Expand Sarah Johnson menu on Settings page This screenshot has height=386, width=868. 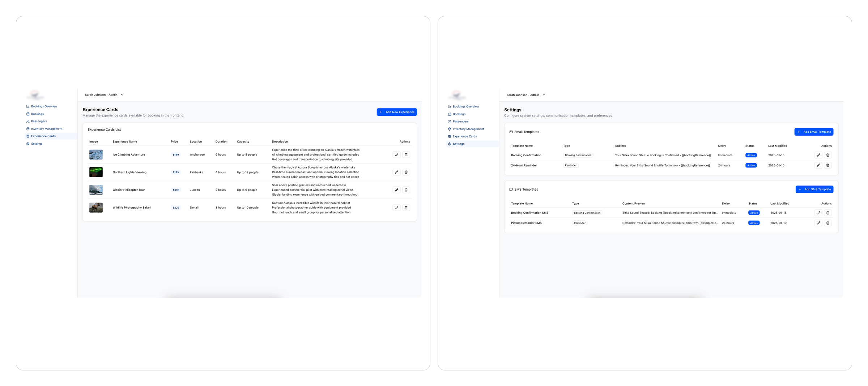(x=526, y=95)
